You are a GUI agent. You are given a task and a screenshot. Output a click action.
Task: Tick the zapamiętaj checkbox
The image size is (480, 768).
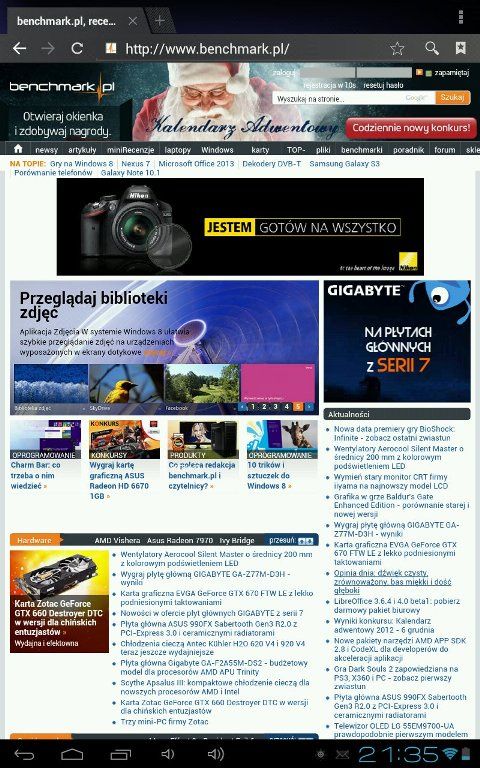(429, 73)
